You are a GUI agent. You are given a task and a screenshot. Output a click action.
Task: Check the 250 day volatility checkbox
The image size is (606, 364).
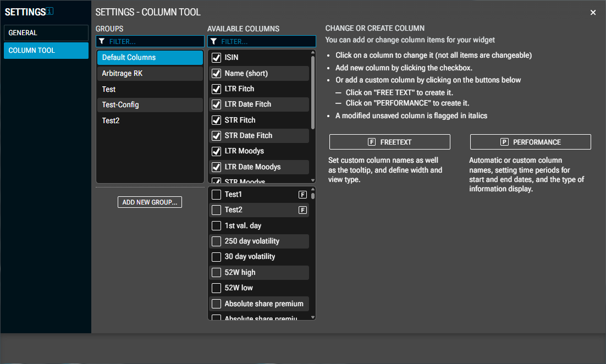coord(217,241)
